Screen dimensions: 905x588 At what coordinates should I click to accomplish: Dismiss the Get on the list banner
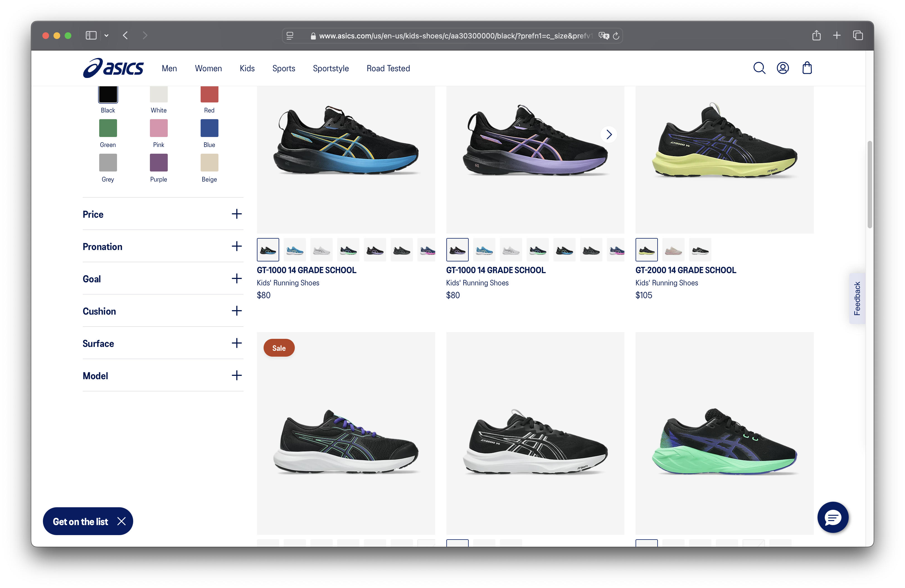121,521
